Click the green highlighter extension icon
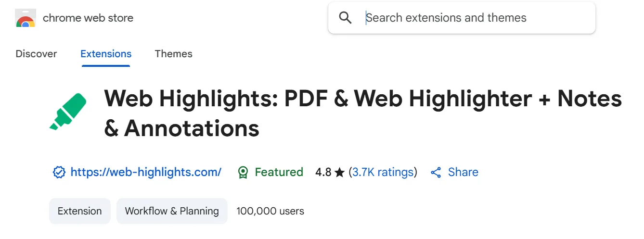 68,112
